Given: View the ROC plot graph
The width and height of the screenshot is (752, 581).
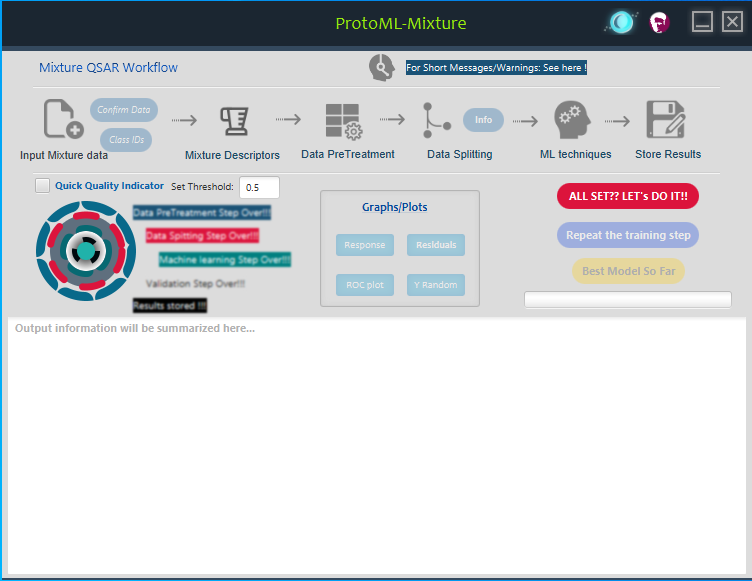Looking at the screenshot, I should [x=364, y=285].
